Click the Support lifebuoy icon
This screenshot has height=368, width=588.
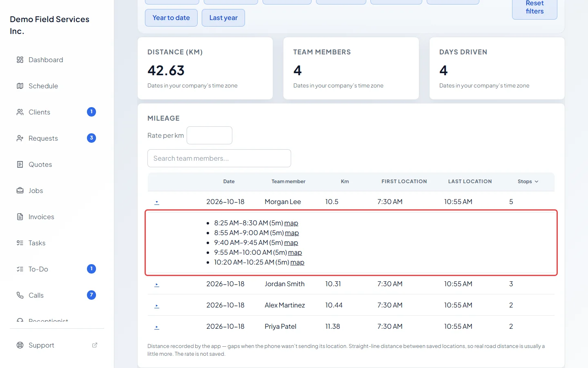20,345
